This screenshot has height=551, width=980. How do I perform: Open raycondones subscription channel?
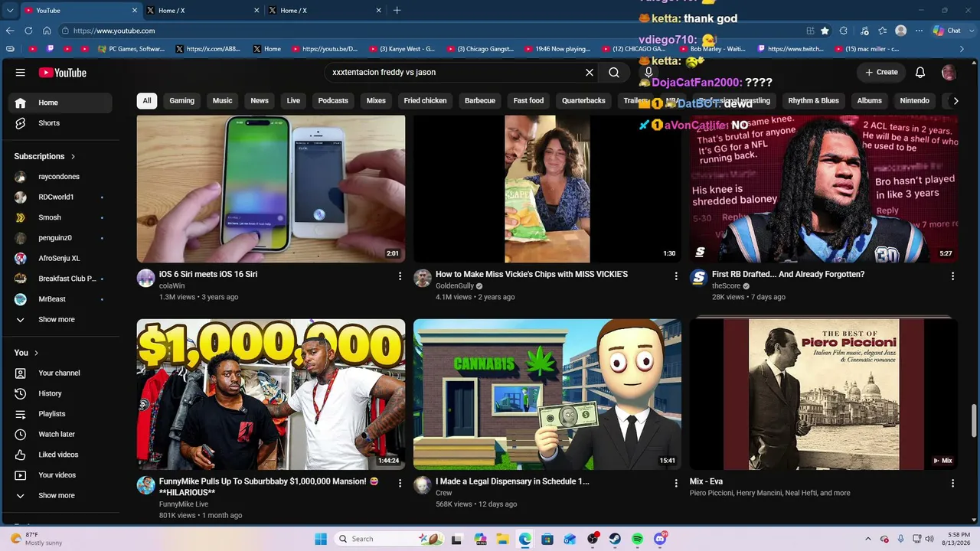pyautogui.click(x=60, y=177)
